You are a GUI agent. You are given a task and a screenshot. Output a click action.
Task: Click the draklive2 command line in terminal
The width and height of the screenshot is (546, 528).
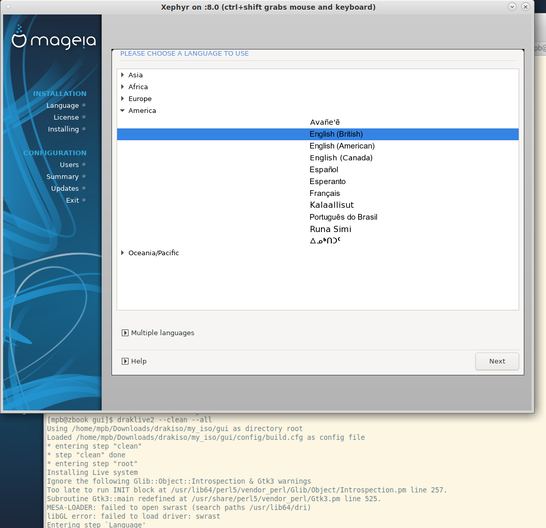129,420
